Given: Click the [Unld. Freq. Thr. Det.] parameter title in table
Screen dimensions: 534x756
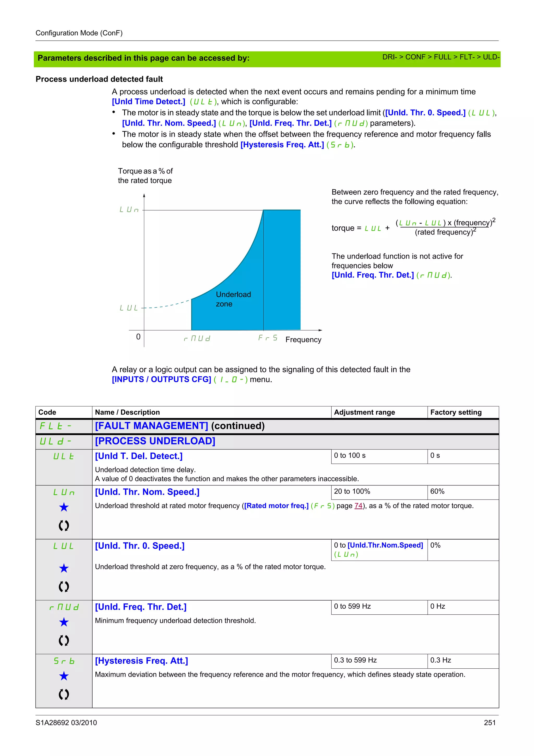Looking at the screenshot, I should pyautogui.click(x=141, y=607).
